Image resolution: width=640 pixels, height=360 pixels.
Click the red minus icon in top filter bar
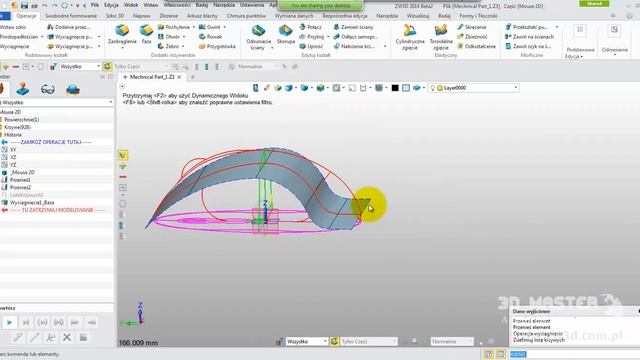pyautogui.click(x=16, y=66)
